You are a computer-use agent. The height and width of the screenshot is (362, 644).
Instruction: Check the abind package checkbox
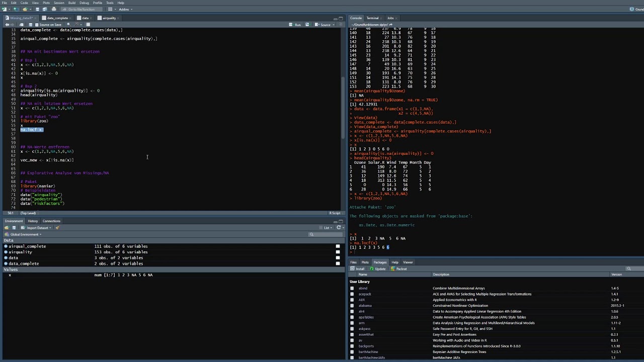[x=352, y=288]
